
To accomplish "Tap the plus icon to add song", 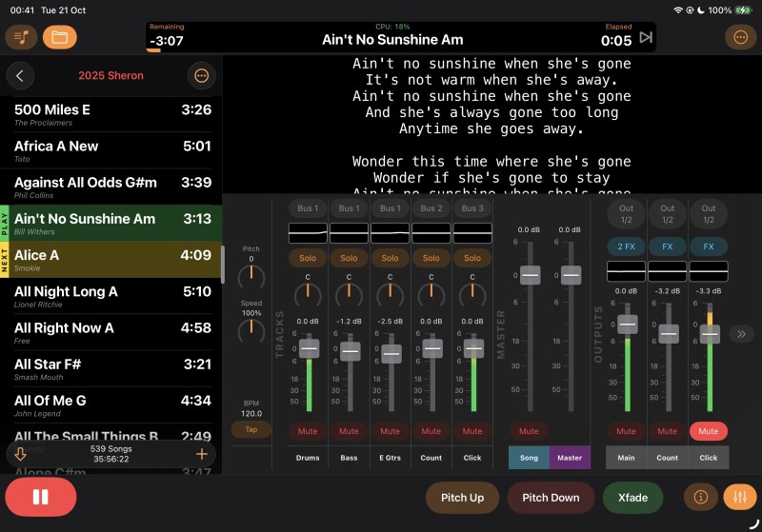I will (201, 454).
